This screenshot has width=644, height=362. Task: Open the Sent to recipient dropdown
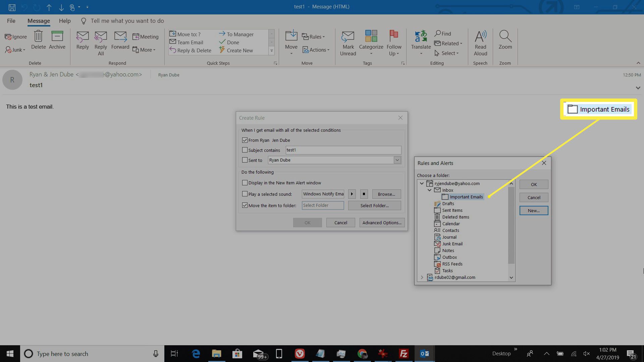[397, 160]
